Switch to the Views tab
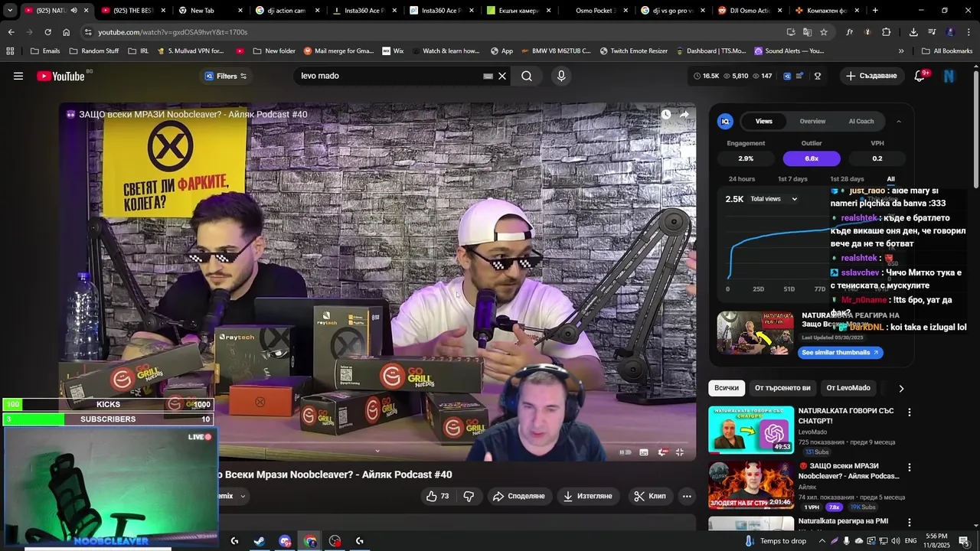The image size is (980, 551). [764, 121]
